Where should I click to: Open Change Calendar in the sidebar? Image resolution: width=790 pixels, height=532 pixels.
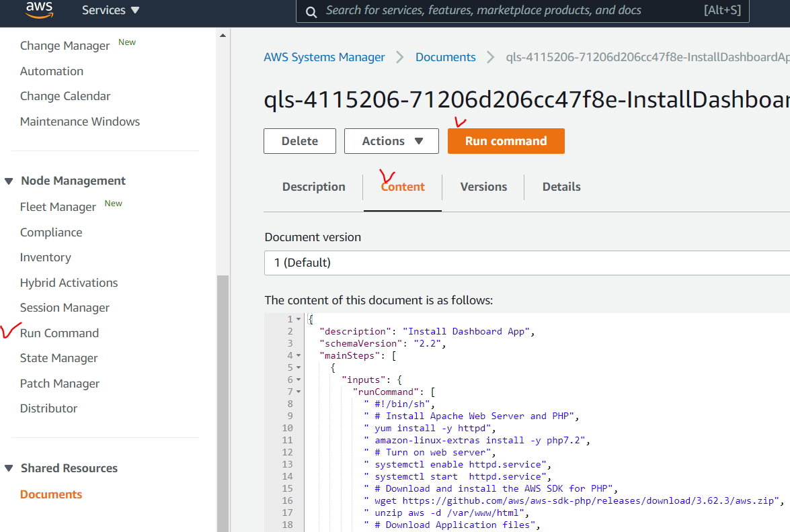[x=65, y=96]
